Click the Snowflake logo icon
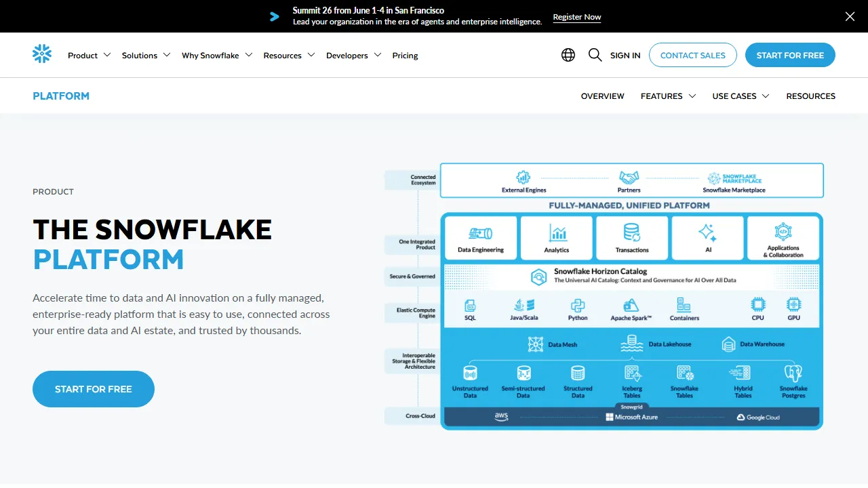Viewport: 868px width, 488px height. (x=42, y=54)
